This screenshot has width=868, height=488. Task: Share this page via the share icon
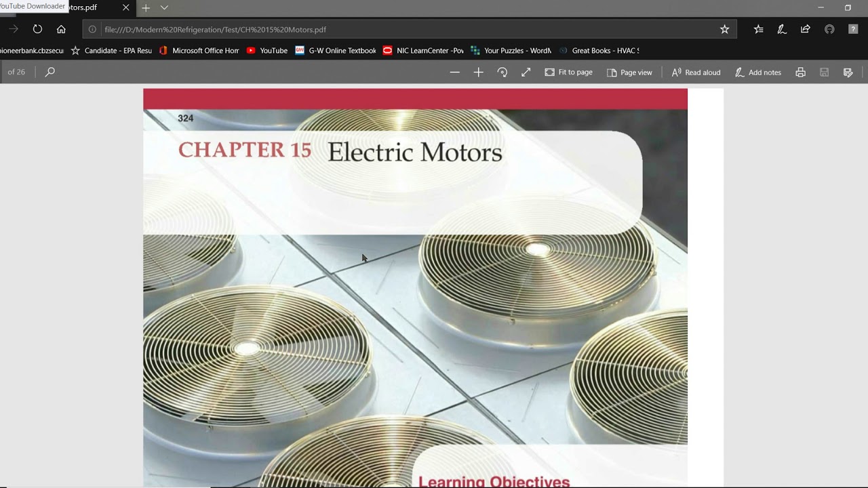806,29
